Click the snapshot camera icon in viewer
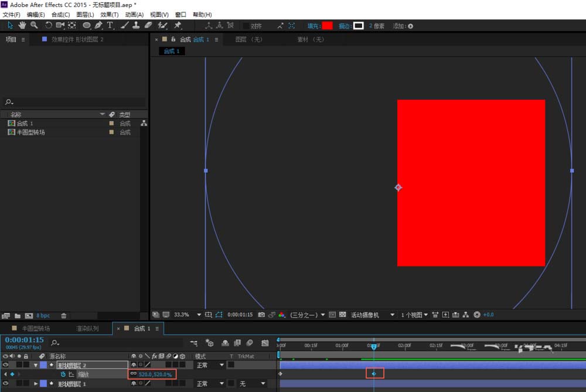 261,315
